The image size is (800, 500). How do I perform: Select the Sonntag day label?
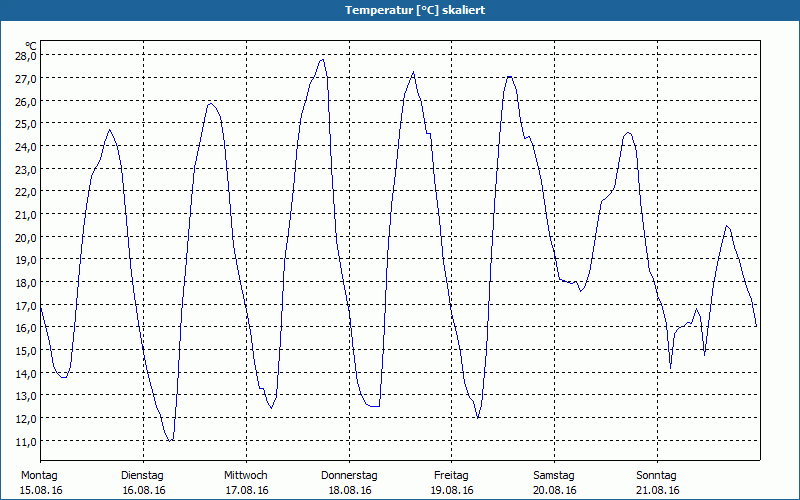coord(657,475)
